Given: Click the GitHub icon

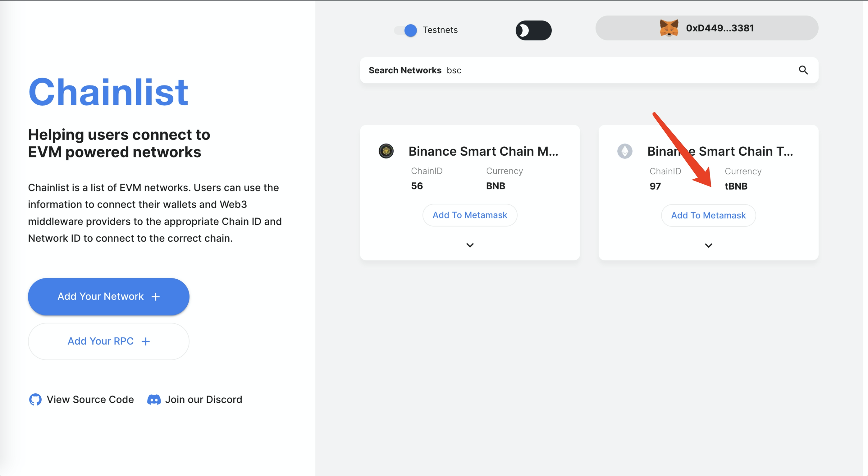Looking at the screenshot, I should tap(35, 400).
